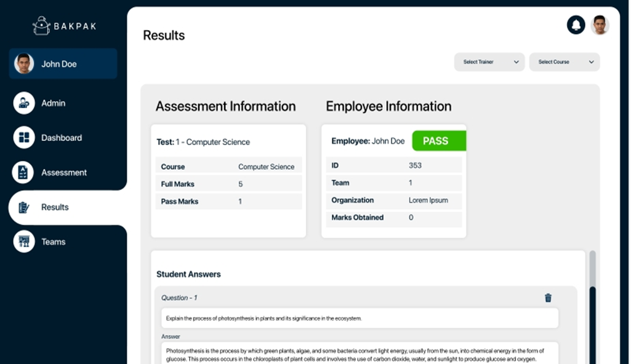Click the Admin sidebar icon
The height and width of the screenshot is (364, 631).
(x=24, y=103)
